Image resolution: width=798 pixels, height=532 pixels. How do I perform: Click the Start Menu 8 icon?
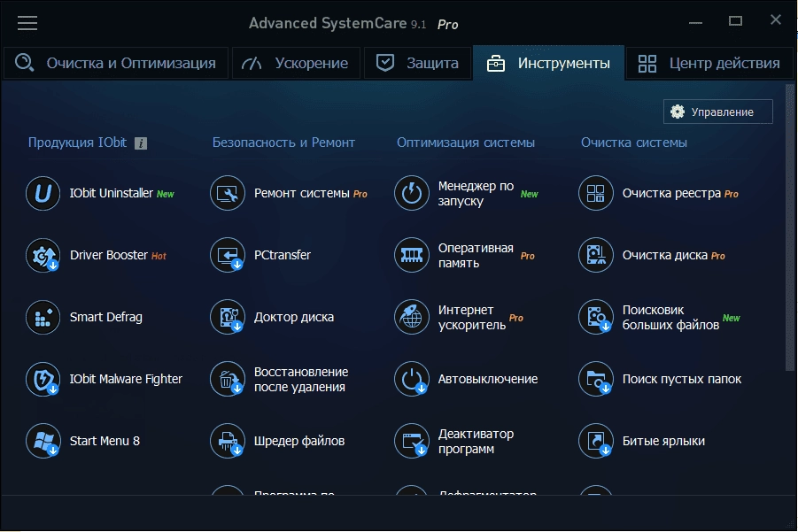(x=43, y=442)
